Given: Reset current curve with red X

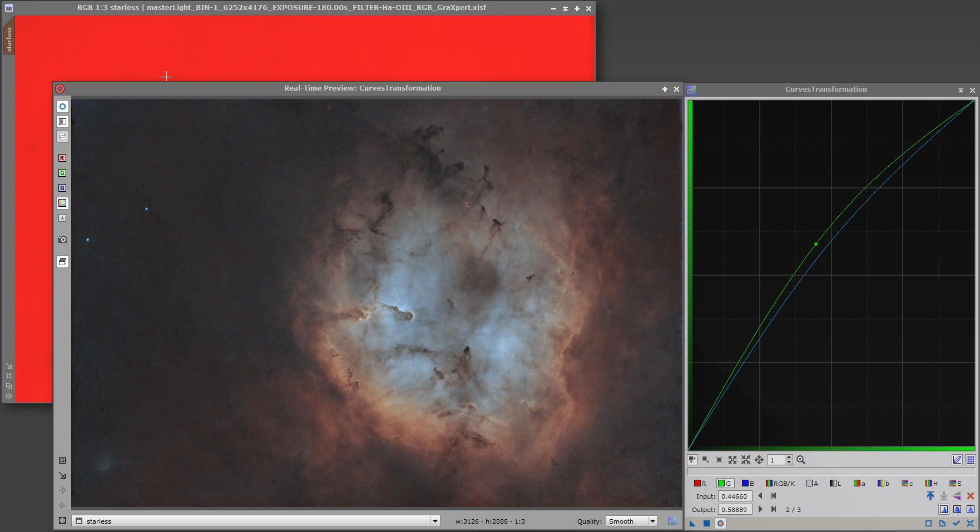Looking at the screenshot, I should coord(971,496).
